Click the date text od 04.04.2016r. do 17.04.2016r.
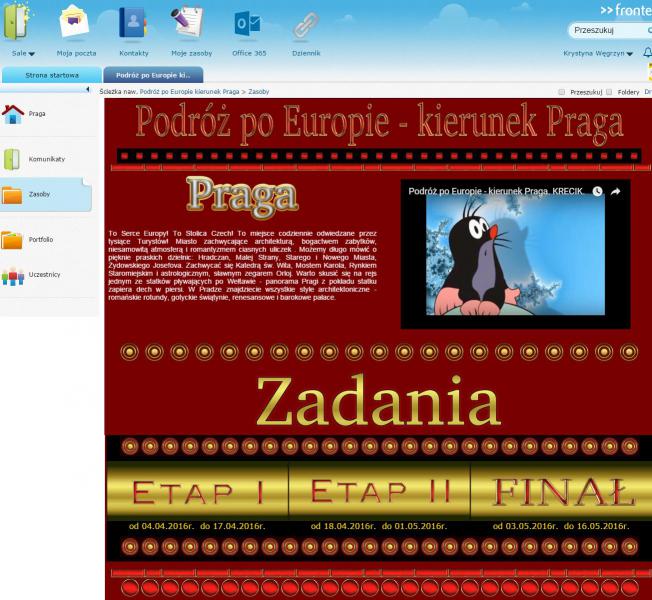 pyautogui.click(x=197, y=526)
